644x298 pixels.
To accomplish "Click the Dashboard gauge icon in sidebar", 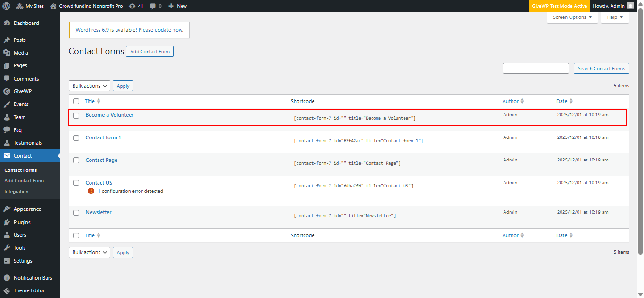I will [x=7, y=23].
